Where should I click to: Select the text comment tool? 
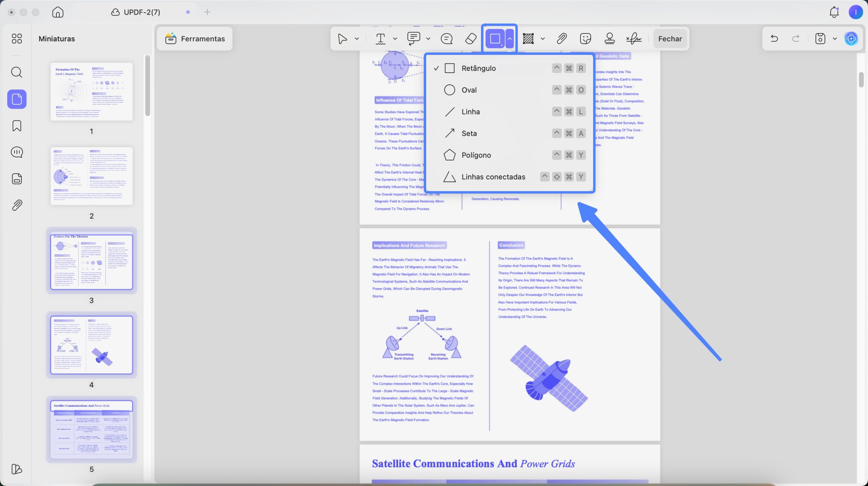click(380, 39)
